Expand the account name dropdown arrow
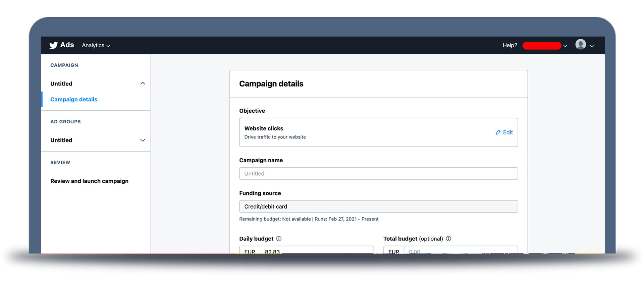The image size is (644, 290). pos(565,46)
